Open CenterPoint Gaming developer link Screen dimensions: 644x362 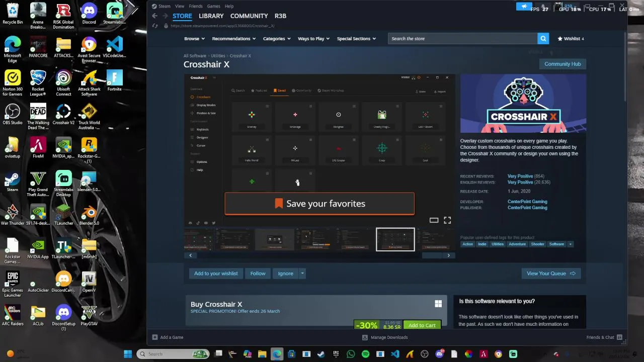point(527,202)
